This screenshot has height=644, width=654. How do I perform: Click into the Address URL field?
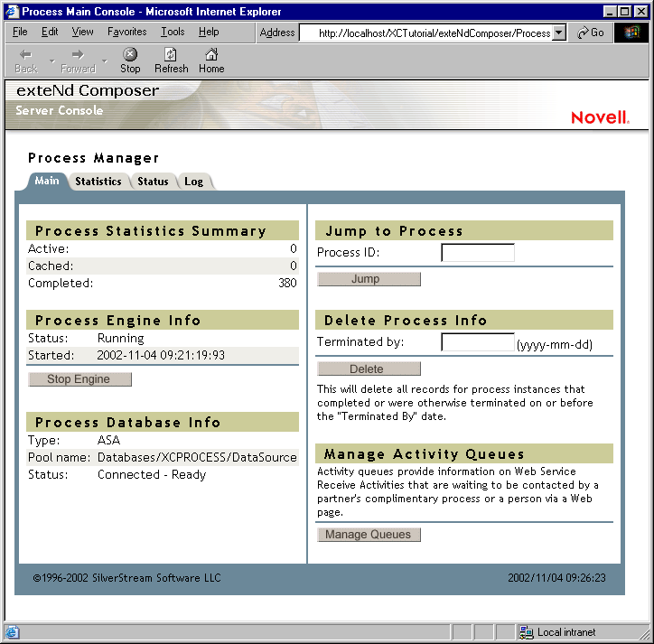[x=425, y=33]
